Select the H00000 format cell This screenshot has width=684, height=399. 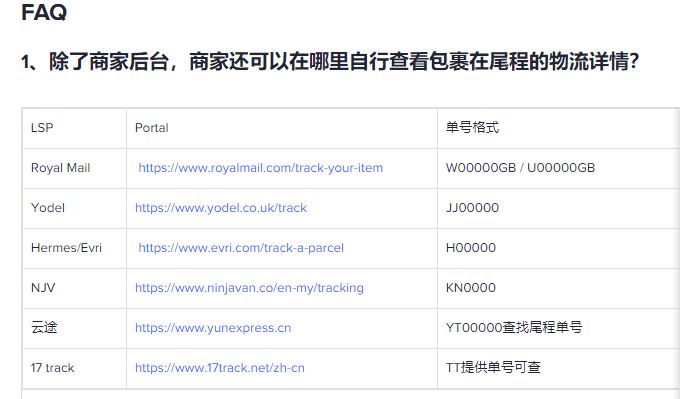tap(558, 248)
